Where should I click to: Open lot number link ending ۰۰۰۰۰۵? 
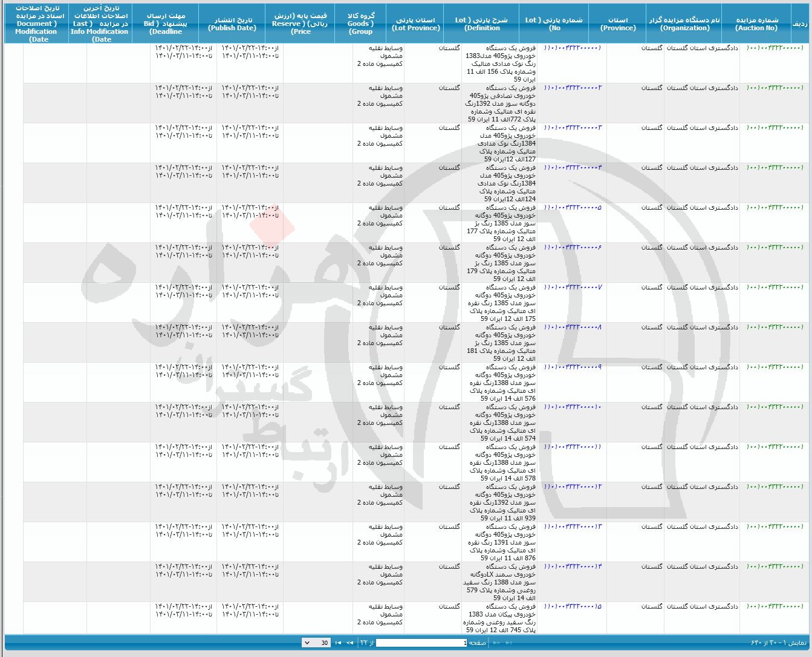(x=573, y=207)
